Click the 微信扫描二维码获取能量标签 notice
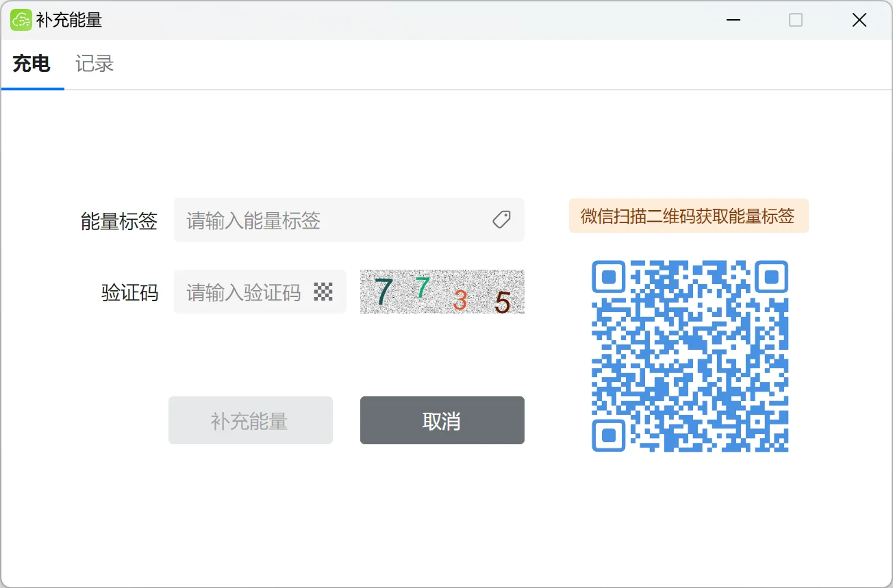Screen dimensions: 893x588 [689, 216]
